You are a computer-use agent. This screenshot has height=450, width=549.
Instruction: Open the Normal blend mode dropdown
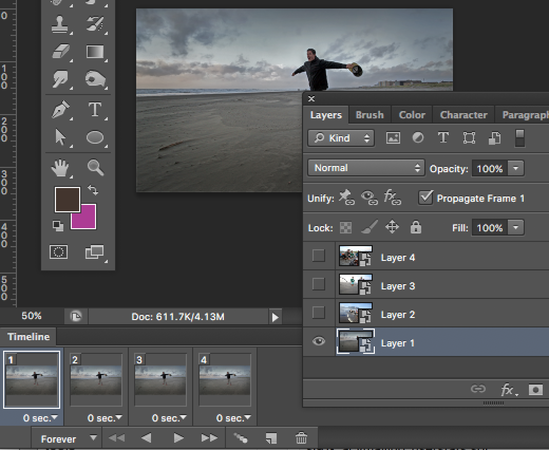click(x=366, y=168)
